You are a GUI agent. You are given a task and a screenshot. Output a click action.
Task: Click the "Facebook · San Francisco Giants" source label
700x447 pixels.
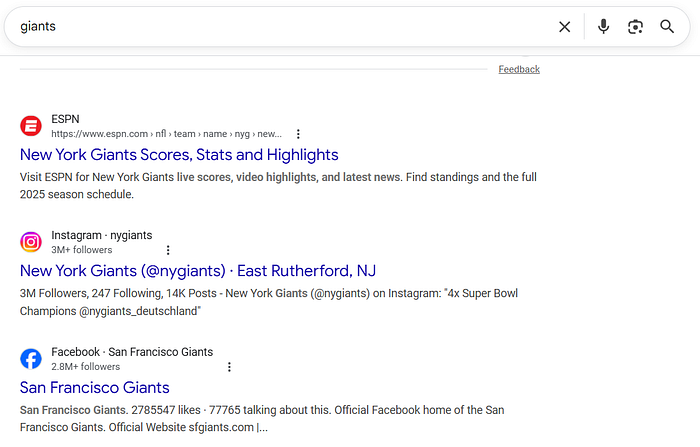click(x=132, y=352)
